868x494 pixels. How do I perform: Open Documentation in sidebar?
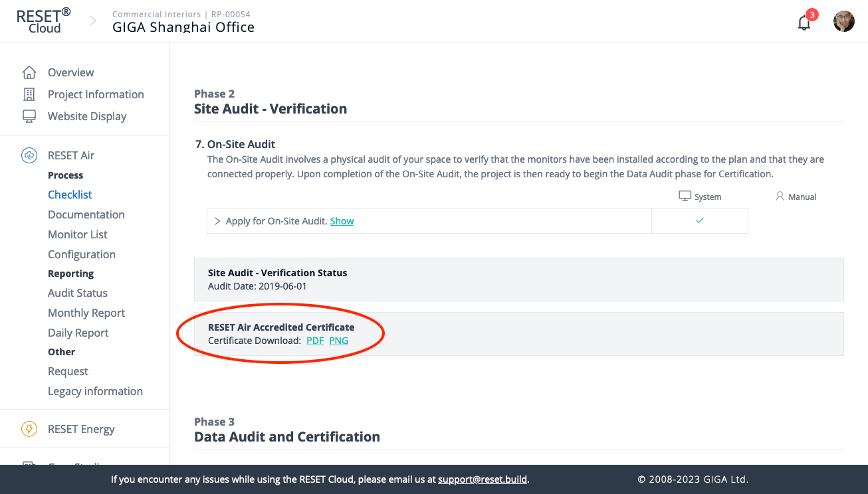pos(86,214)
